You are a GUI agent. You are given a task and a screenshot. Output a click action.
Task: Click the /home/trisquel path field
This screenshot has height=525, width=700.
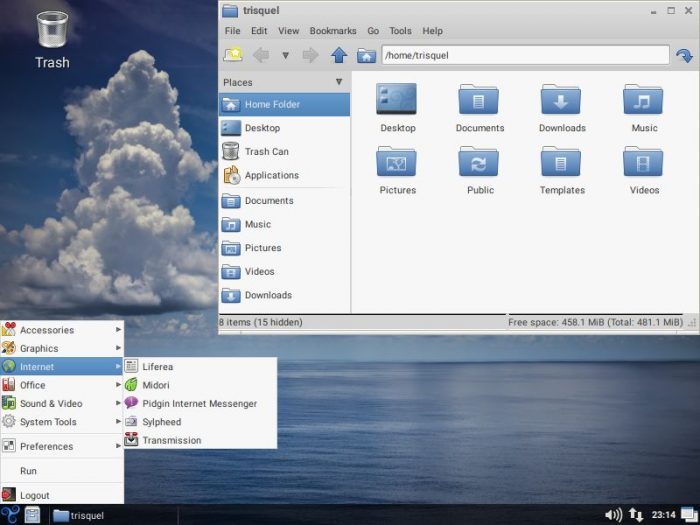tap(525, 56)
